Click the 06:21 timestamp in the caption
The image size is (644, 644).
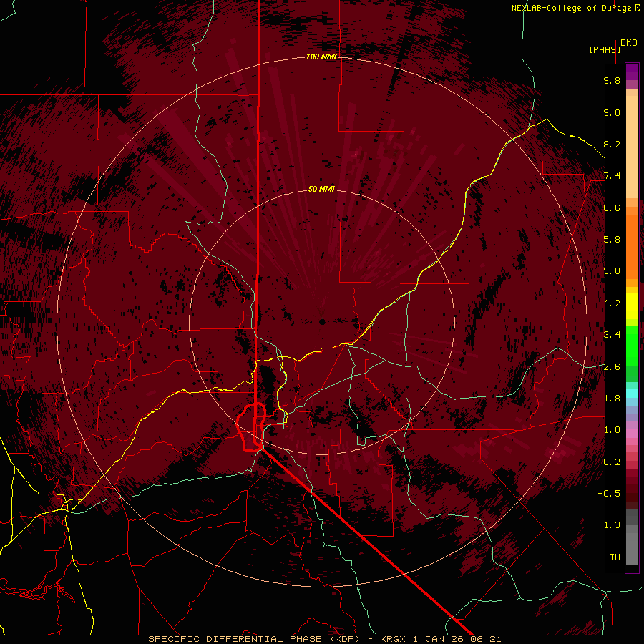pyautogui.click(x=486, y=639)
